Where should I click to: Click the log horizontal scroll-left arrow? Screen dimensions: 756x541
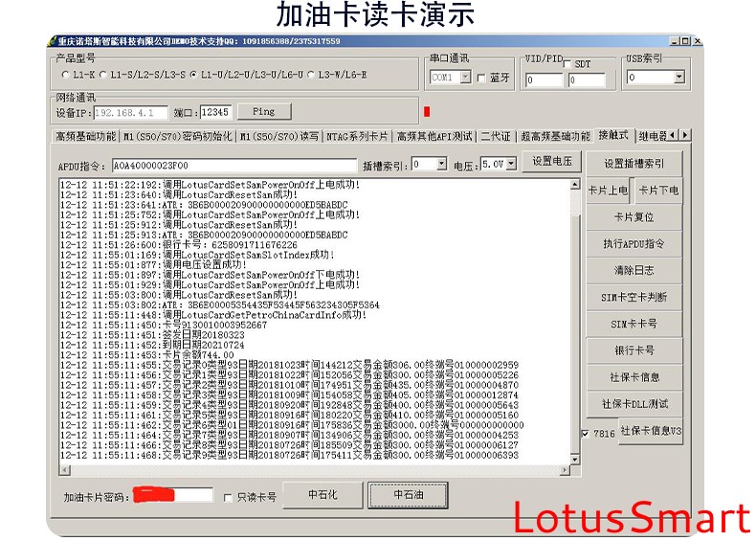tap(65, 469)
